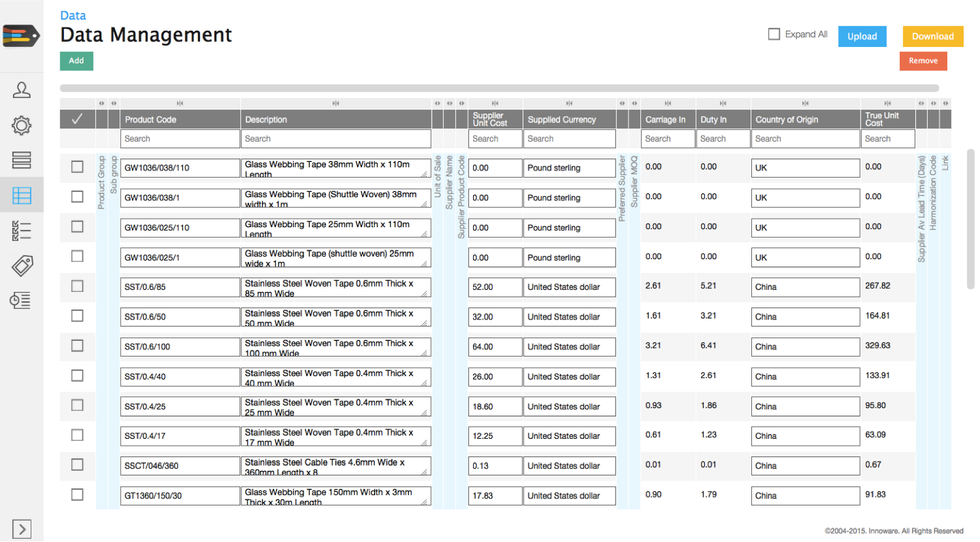The width and height of the screenshot is (980, 542).
Task: Check the select-all checkmark in the table header
Action: pyautogui.click(x=77, y=119)
